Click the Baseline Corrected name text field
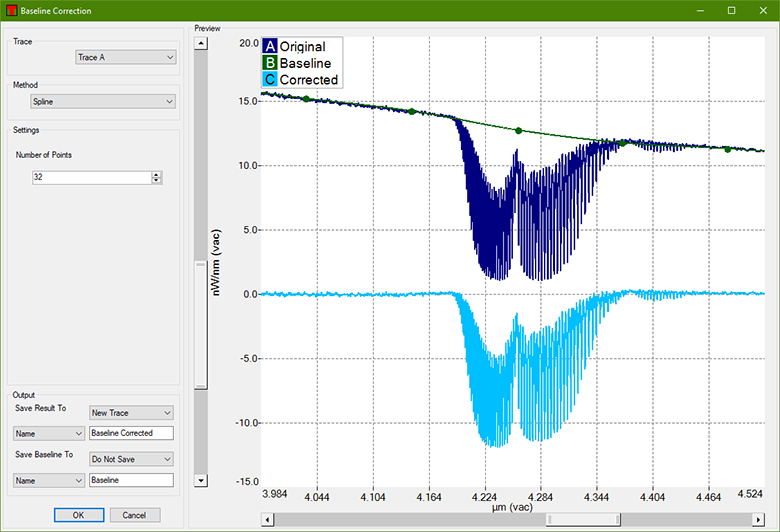Screen dimensions: 780x532 131,433
